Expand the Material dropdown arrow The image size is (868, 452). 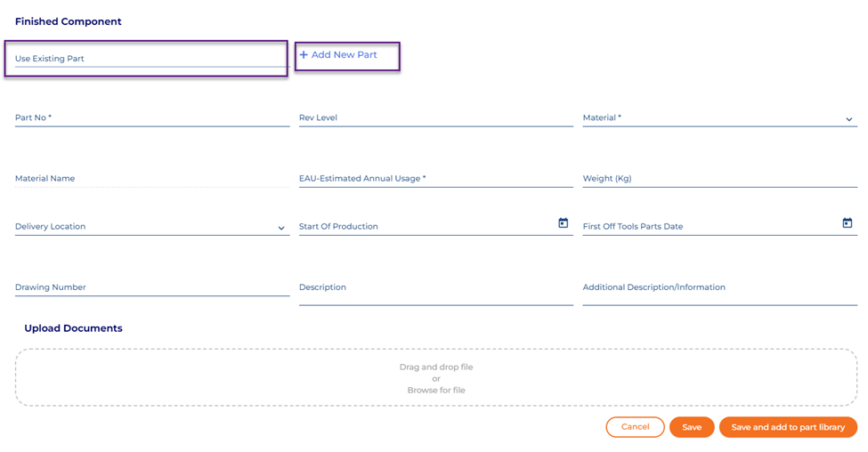pyautogui.click(x=848, y=119)
